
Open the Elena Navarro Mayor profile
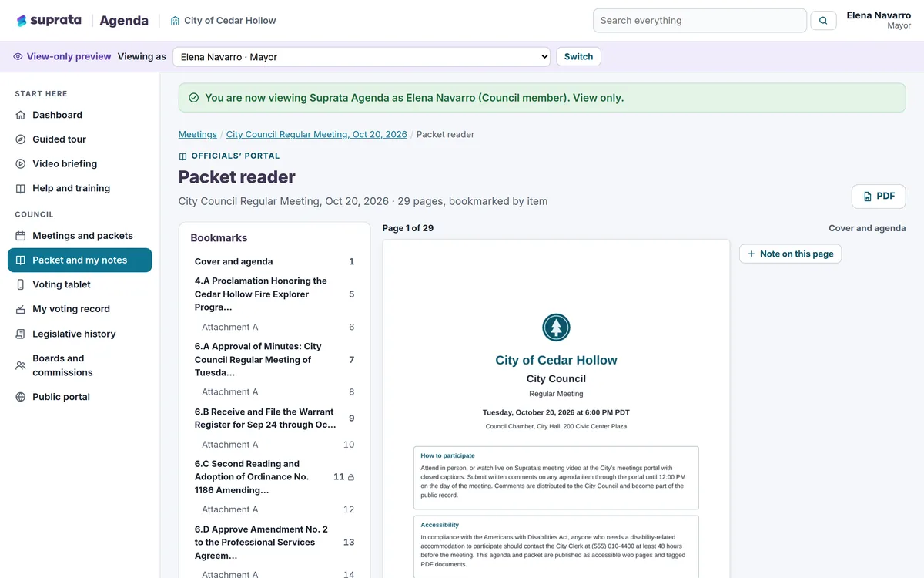879,21
